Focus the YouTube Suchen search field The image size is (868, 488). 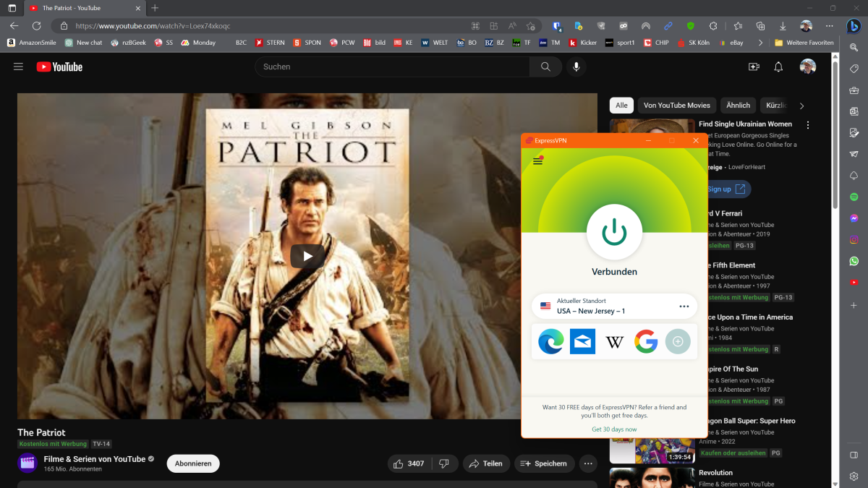[x=392, y=67]
